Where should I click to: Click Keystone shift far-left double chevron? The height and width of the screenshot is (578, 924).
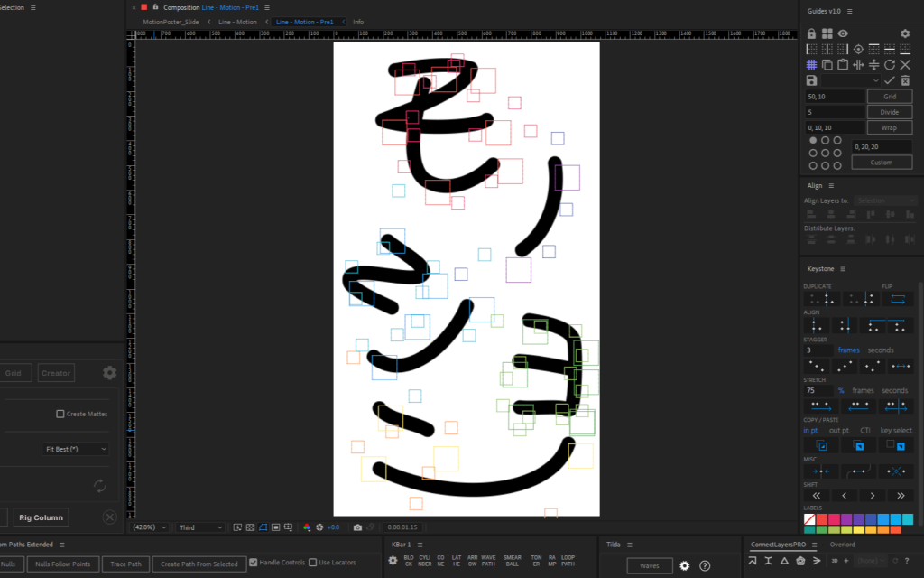click(816, 496)
